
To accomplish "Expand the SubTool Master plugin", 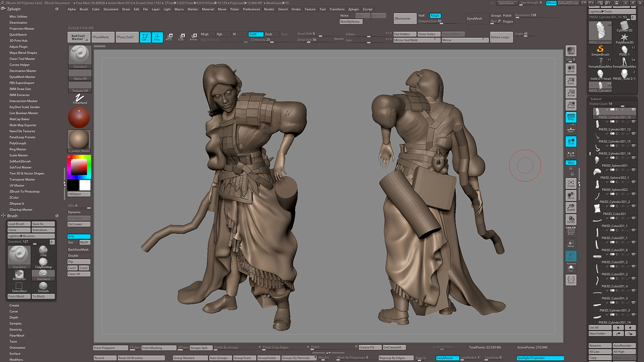I will 20,167.
